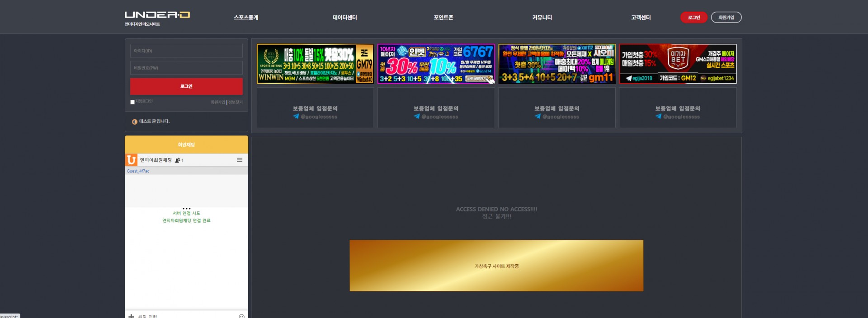Viewport: 868px width, 318px height.
Task: Click third 보증업체 입점문의 placeholder card
Action: [557, 108]
